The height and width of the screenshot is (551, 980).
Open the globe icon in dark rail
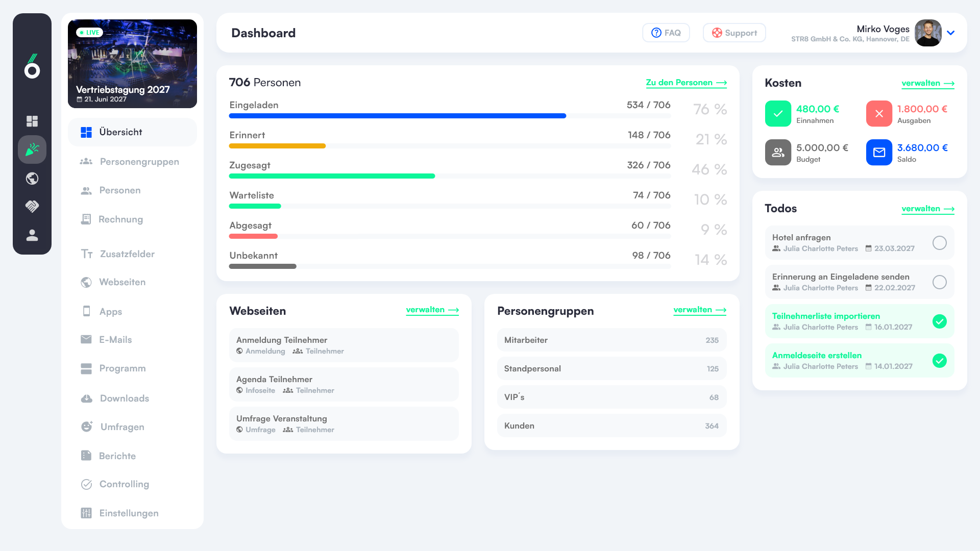coord(32,178)
